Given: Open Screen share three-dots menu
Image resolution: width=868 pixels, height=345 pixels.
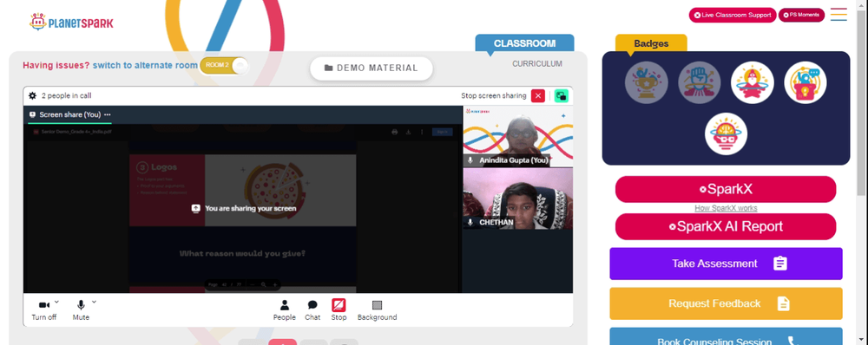Looking at the screenshot, I should pos(108,114).
